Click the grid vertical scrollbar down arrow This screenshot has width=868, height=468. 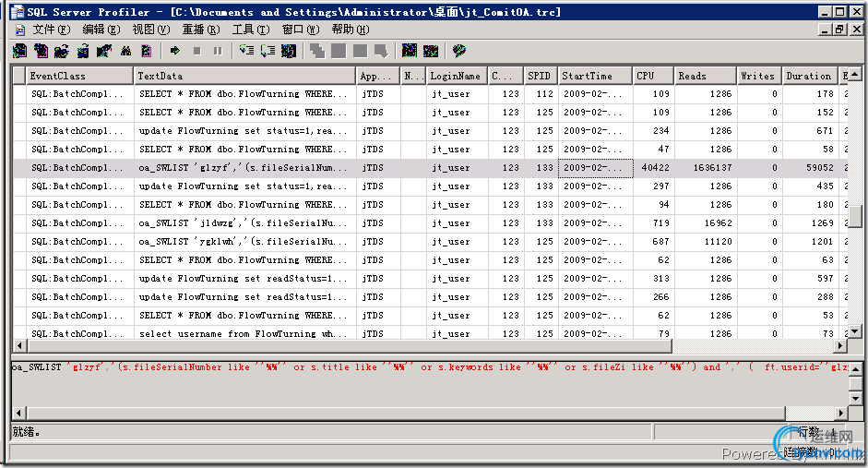(855, 331)
